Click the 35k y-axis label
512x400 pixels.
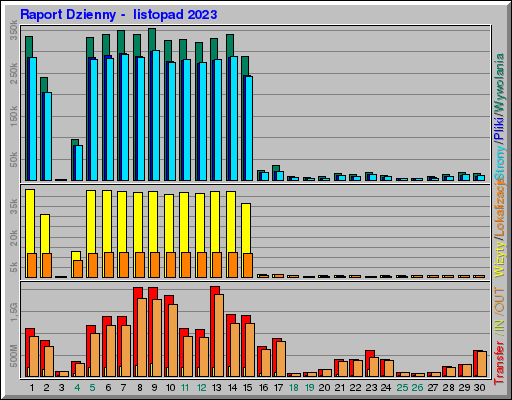(14, 207)
